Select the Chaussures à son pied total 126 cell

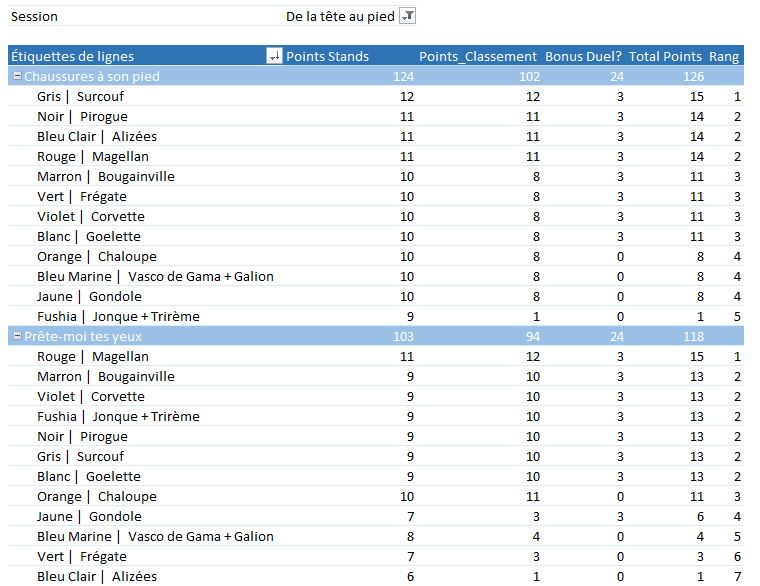click(691, 76)
